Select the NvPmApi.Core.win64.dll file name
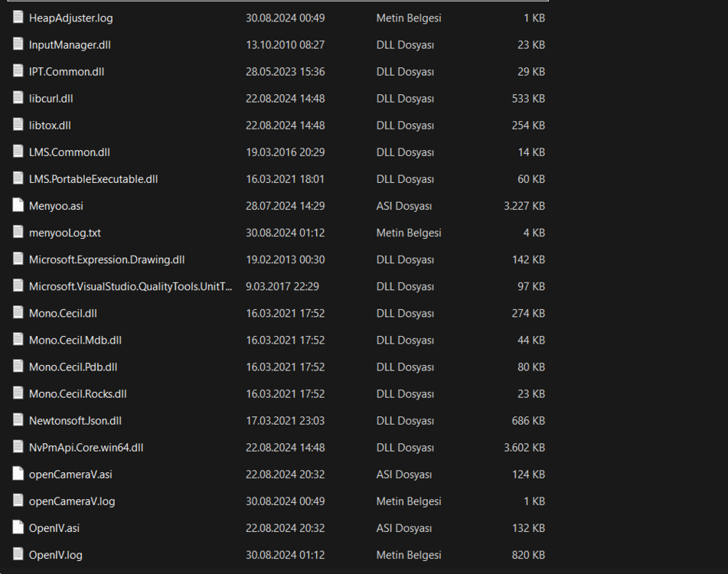The image size is (728, 574). coord(87,447)
